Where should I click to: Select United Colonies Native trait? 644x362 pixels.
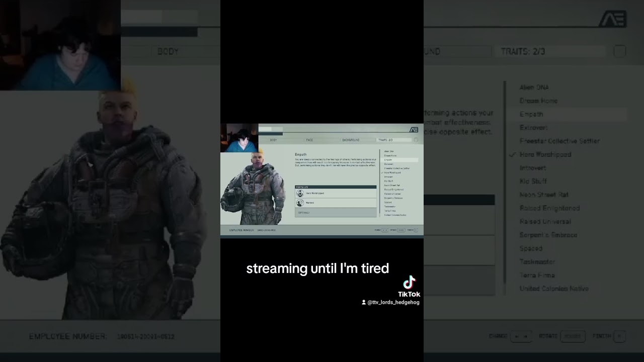click(x=395, y=215)
